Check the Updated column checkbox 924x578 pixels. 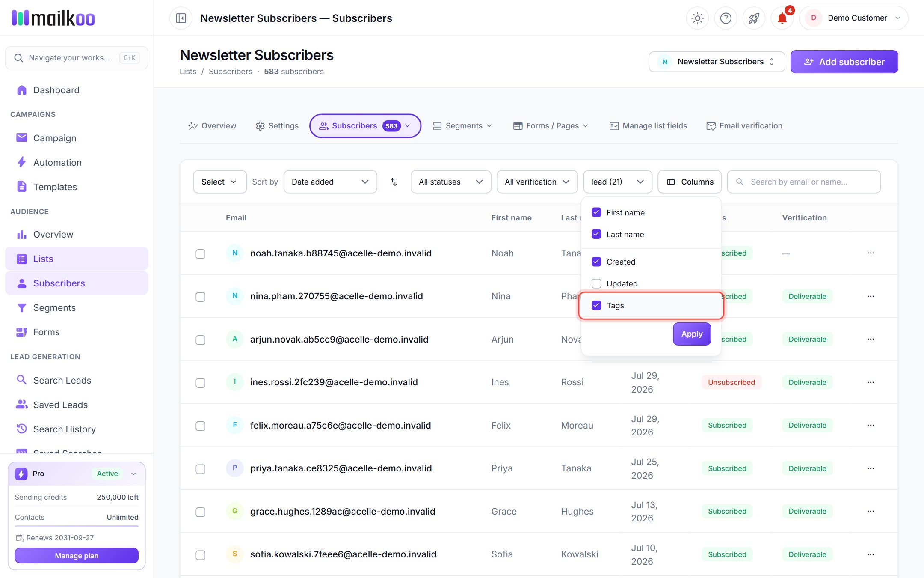pos(596,283)
